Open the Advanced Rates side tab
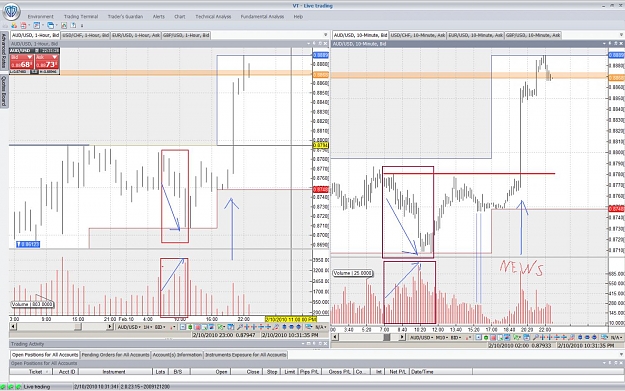Screen dimensions: 625x391 point(4,50)
